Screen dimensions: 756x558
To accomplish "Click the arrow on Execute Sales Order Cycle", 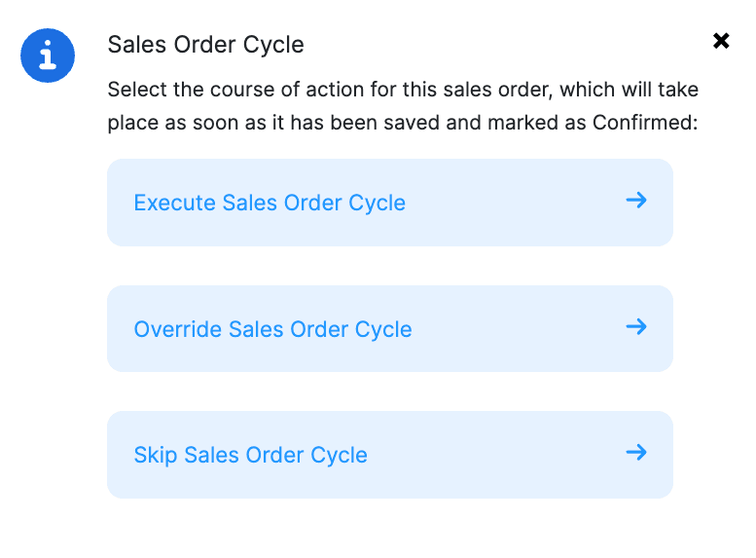I will pyautogui.click(x=636, y=201).
